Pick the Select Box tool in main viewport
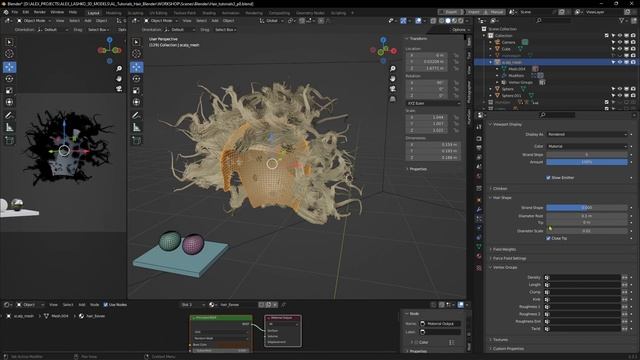Screen dimensions: 640x360 136,42
